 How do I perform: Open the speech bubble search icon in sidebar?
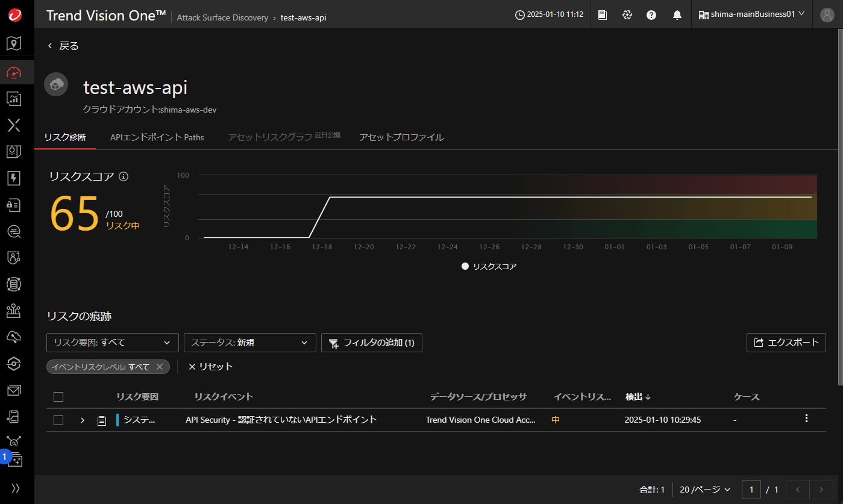[x=14, y=231]
